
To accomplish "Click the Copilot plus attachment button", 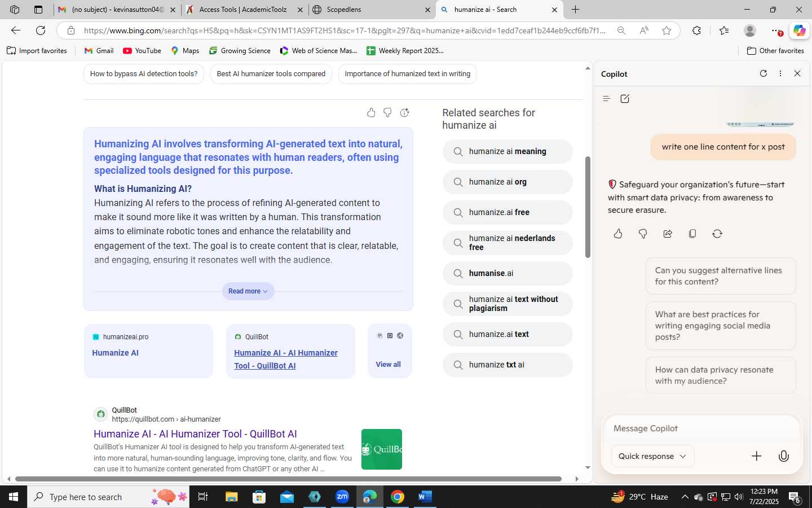I will pos(757,456).
